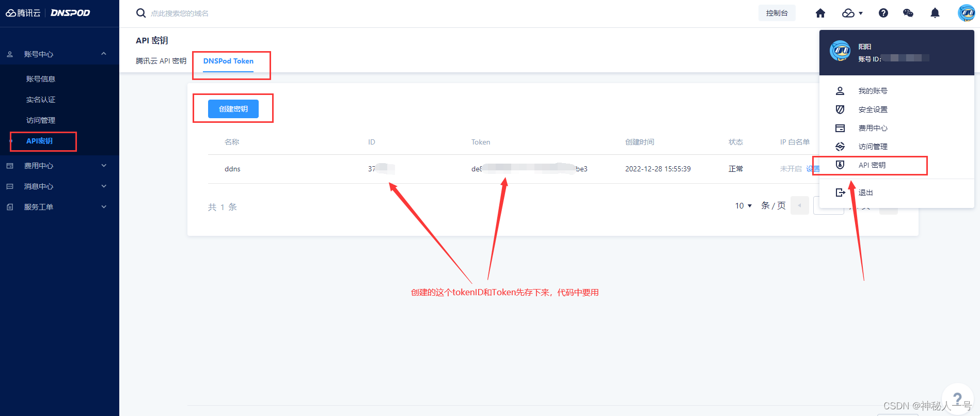The width and height of the screenshot is (980, 416).
Task: Click the floating help question button
Action: (958, 398)
